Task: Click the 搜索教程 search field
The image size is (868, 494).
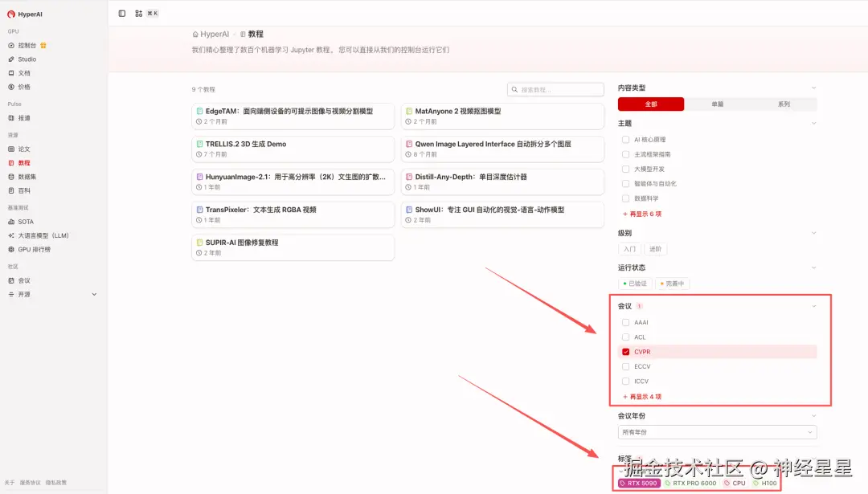Action: point(556,90)
